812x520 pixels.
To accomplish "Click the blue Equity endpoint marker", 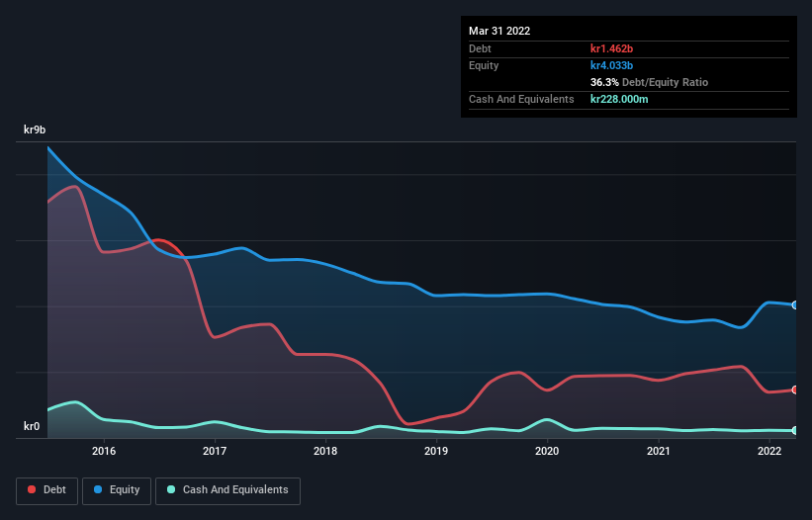I will pos(795,304).
